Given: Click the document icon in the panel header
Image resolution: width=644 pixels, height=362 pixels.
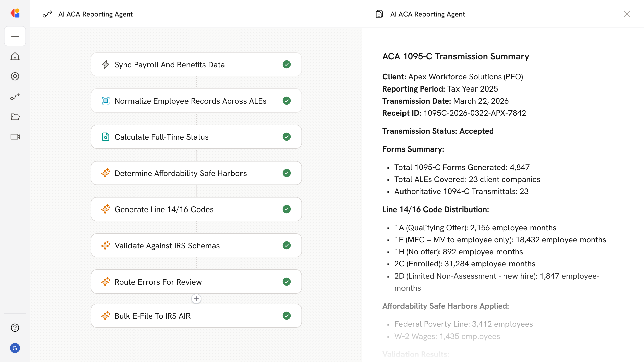Looking at the screenshot, I should [379, 14].
